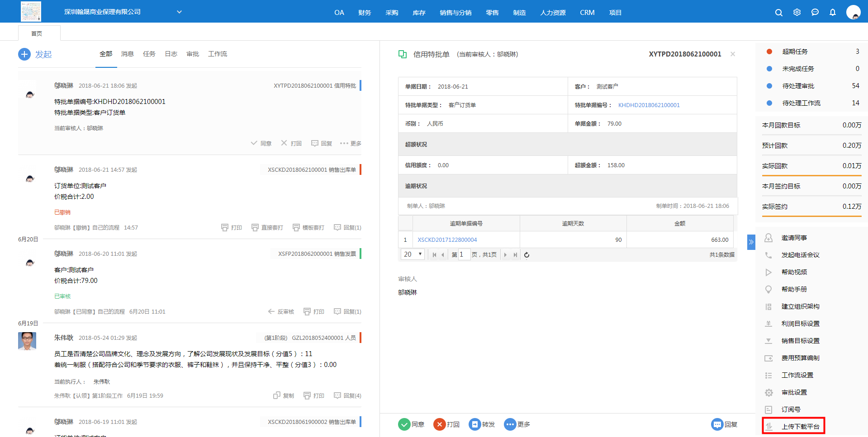Screen dimensions: 868x437
Task: Open notifications bell icon
Action: pyautogui.click(x=833, y=13)
